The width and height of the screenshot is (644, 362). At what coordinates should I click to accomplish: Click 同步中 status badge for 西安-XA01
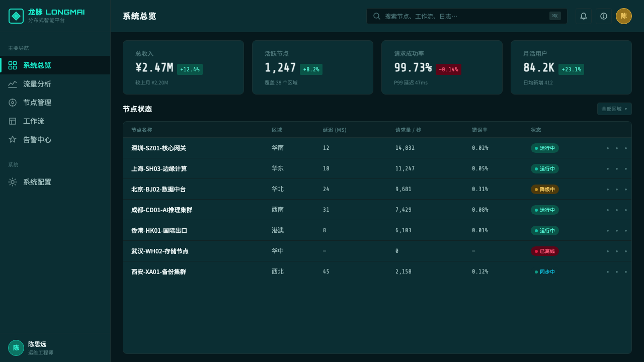pyautogui.click(x=545, y=272)
